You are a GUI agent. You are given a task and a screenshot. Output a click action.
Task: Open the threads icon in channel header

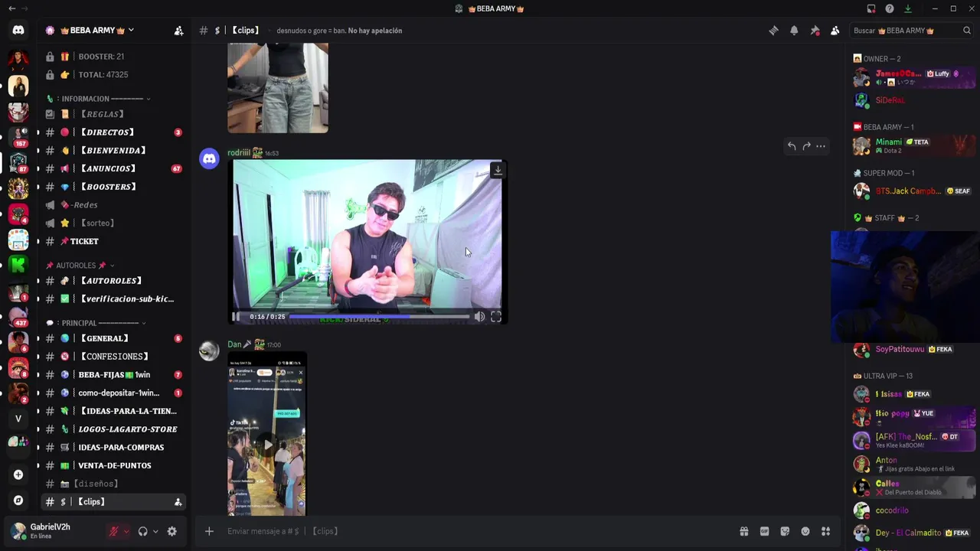coord(773,31)
